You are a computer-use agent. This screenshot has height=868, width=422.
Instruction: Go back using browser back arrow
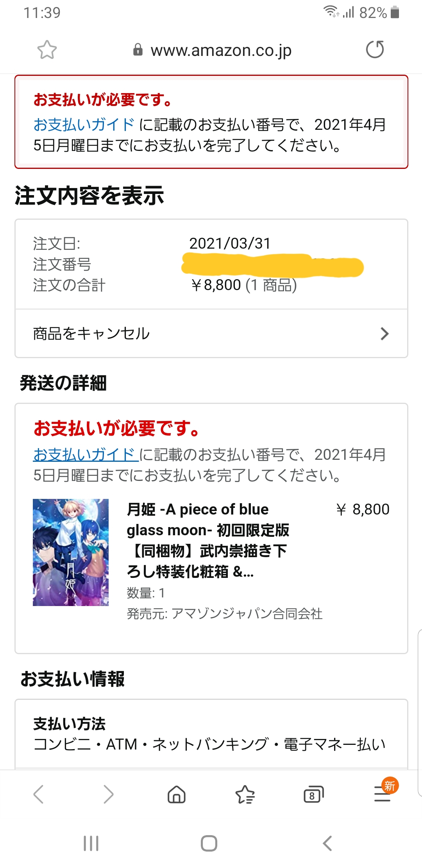(x=39, y=794)
